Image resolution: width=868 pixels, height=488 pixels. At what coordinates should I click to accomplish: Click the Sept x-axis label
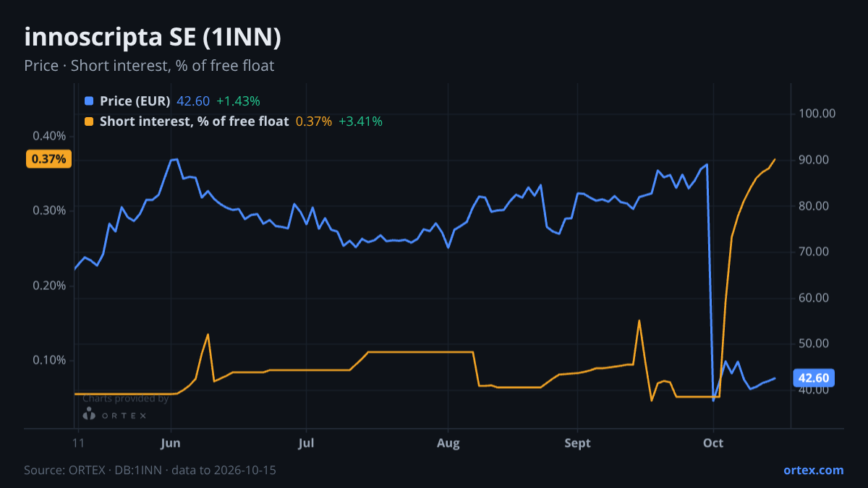577,443
